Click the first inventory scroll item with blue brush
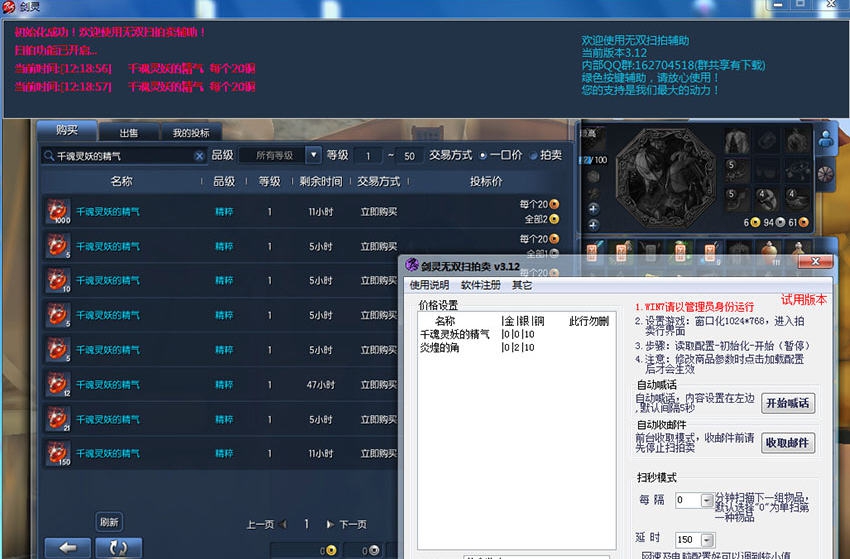The image size is (850, 559). point(593,252)
